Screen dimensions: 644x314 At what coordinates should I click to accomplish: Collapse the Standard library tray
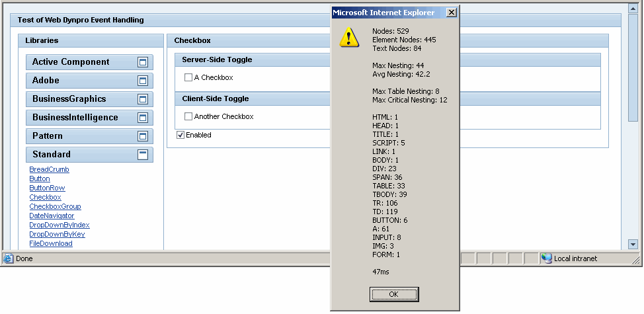point(143,155)
